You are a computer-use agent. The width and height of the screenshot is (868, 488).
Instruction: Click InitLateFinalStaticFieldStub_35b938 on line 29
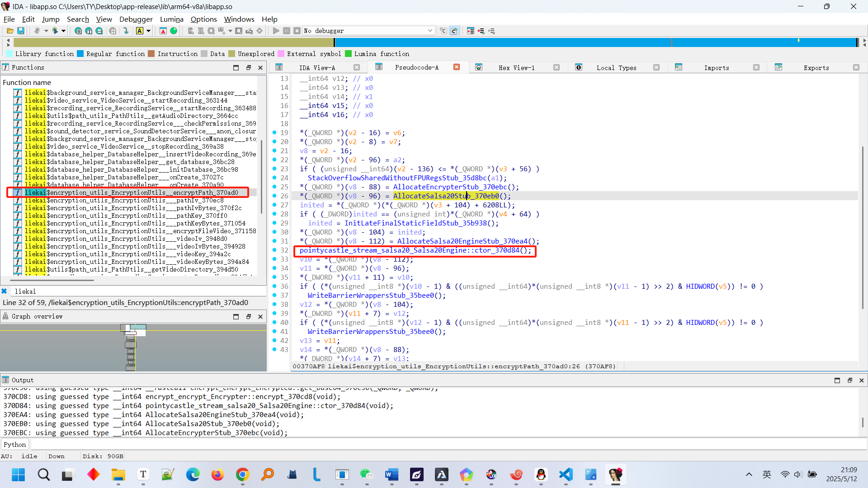[415, 223]
